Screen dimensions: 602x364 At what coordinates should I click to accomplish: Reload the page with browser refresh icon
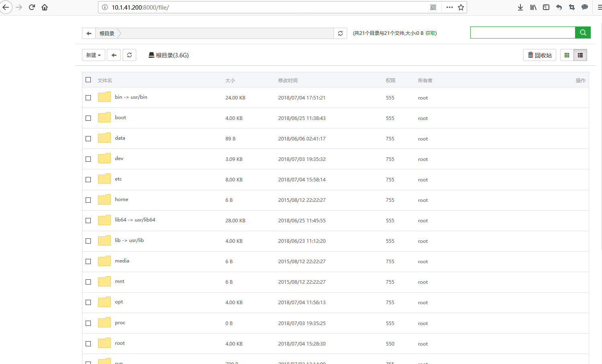(32, 7)
